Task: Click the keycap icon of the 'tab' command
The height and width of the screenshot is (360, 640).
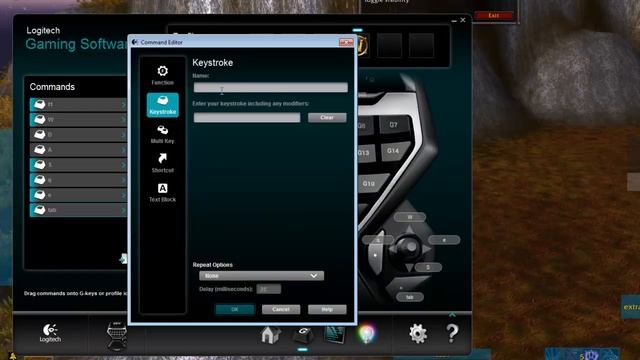Action: coord(40,210)
